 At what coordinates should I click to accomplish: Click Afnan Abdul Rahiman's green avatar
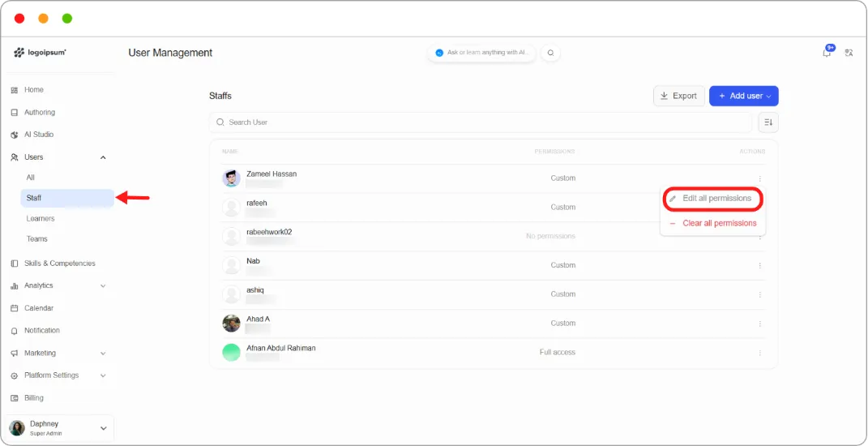(232, 353)
